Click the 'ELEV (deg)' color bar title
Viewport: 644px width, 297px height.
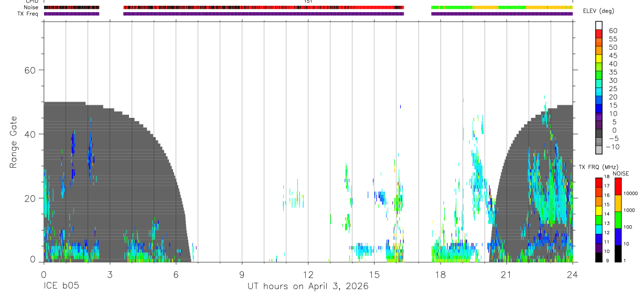[x=598, y=11]
